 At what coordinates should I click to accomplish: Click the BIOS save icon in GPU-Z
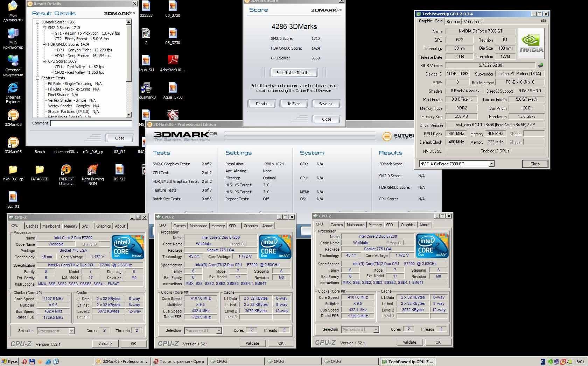coord(541,65)
